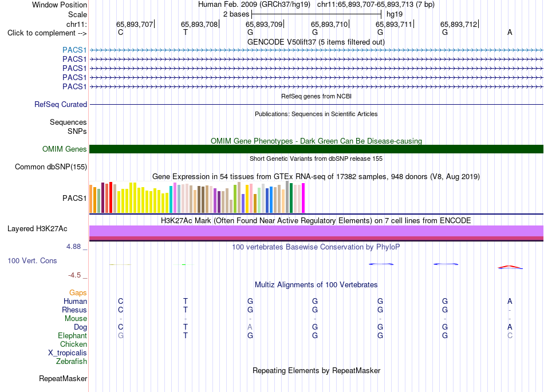Image resolution: width=544 pixels, height=392 pixels.
Task: Click the Rhesus row base T
Action: tap(186, 310)
